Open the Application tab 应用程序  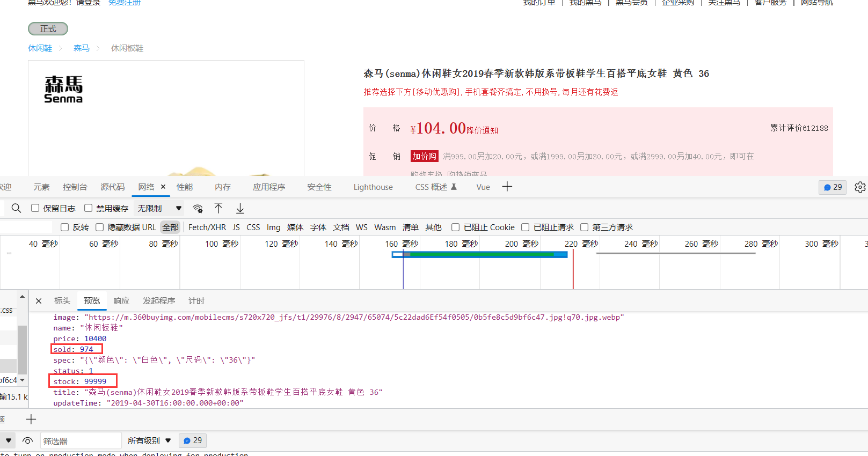(269, 187)
